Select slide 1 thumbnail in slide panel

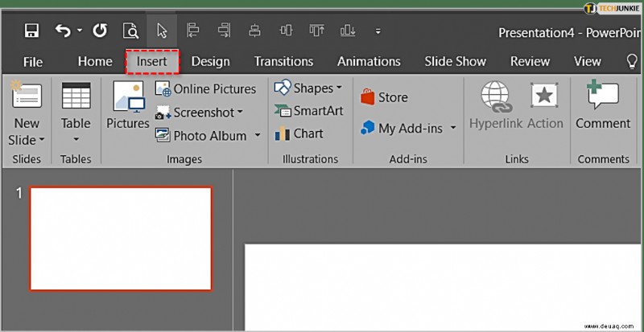coord(121,239)
